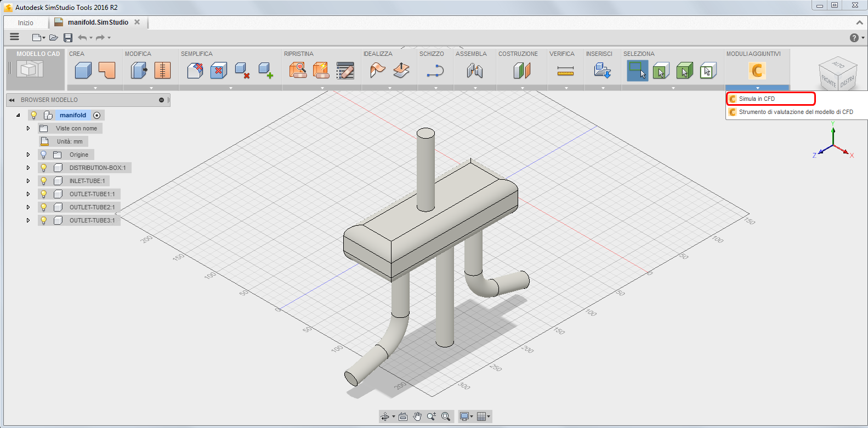Hide OUTLET-TUBE1:1 using its light bulb
The image size is (868, 428).
44,194
